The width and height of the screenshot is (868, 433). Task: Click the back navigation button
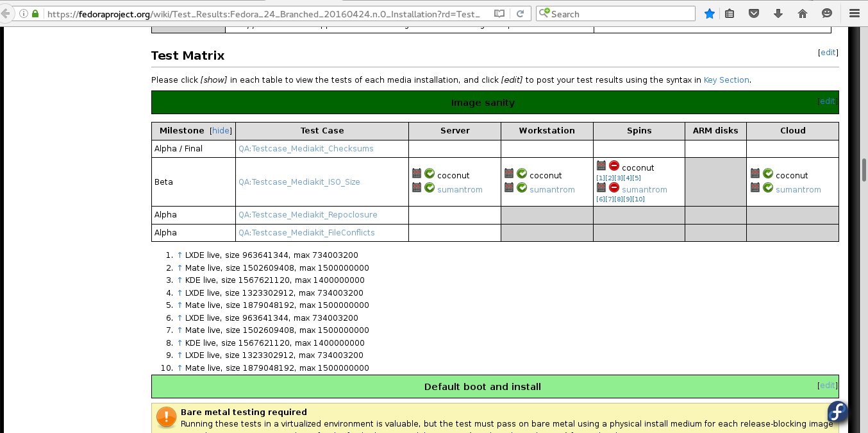4,13
